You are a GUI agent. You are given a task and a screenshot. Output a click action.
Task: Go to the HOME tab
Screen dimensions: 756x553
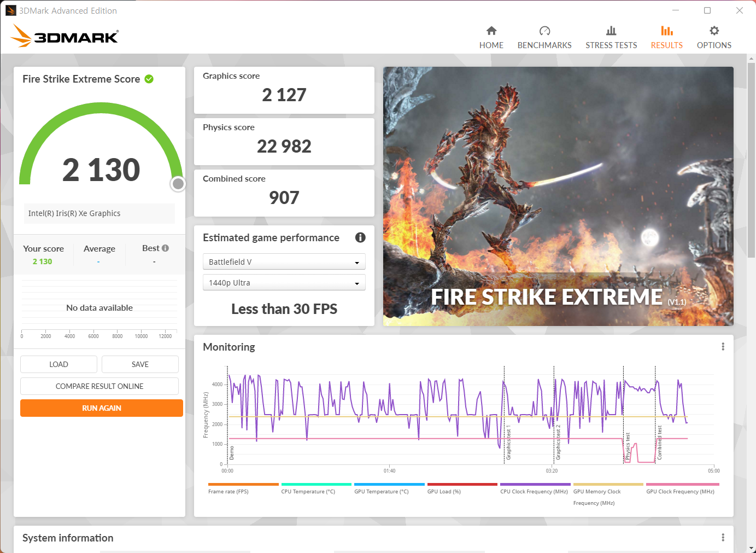(x=491, y=38)
